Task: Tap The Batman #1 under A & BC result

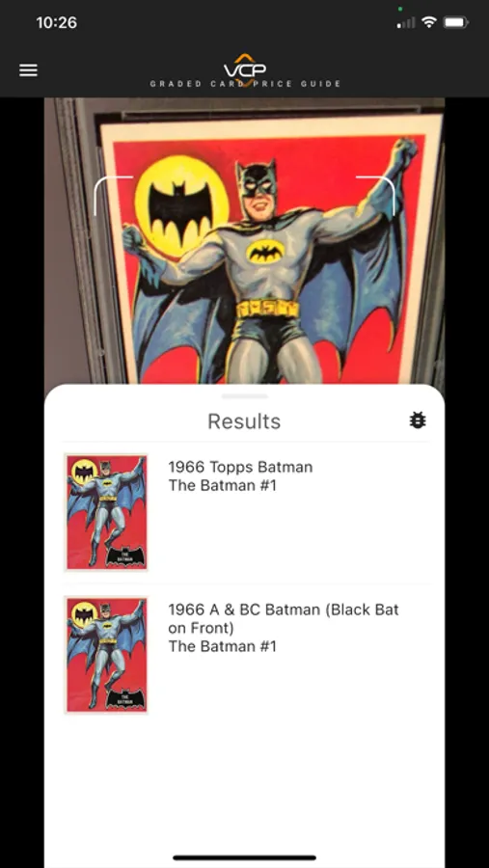Action: click(x=222, y=646)
